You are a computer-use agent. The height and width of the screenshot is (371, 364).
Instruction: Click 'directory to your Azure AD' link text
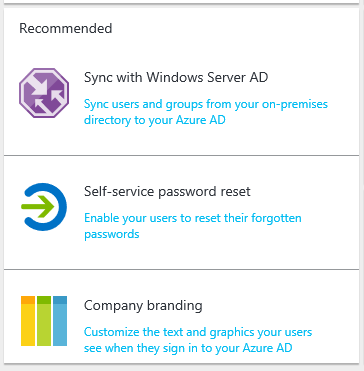155,120
